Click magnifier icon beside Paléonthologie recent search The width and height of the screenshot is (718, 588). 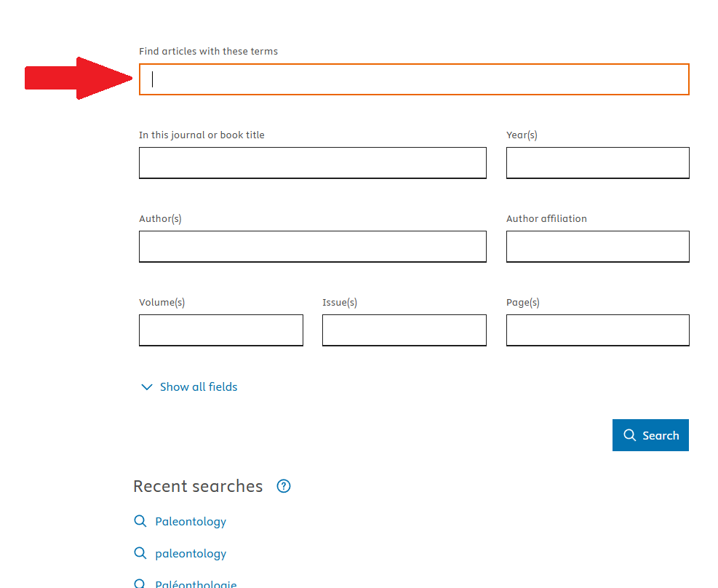tap(140, 584)
